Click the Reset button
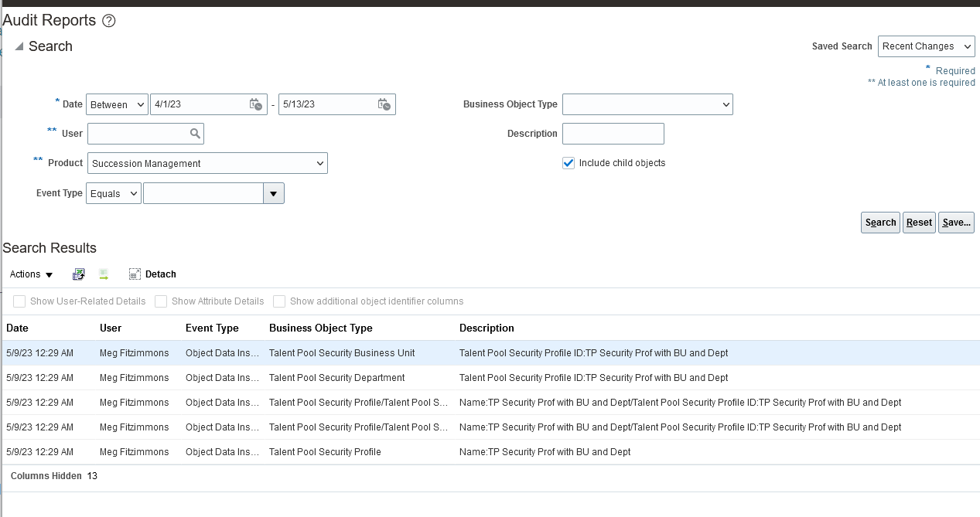The height and width of the screenshot is (517, 980). pyautogui.click(x=919, y=223)
